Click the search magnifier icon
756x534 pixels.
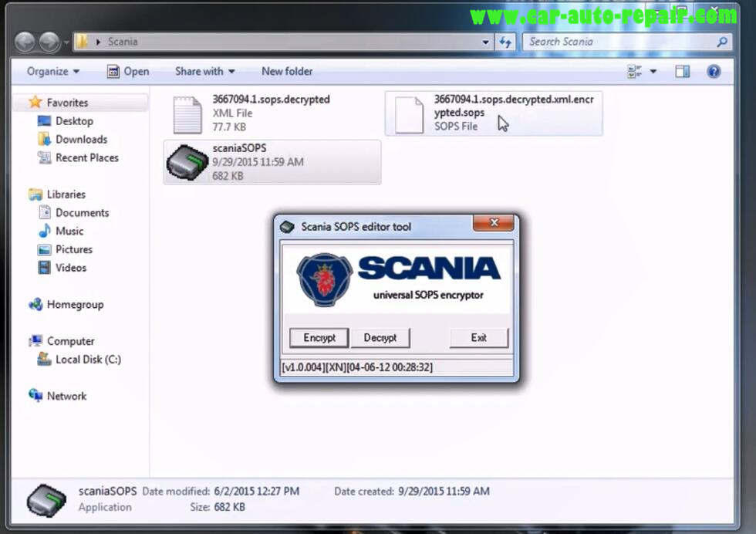(722, 42)
